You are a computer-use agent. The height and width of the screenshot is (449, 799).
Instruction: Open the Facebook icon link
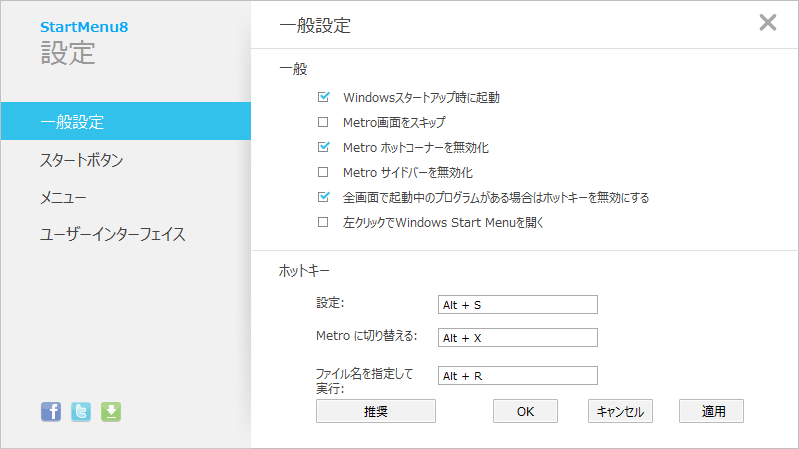point(51,411)
